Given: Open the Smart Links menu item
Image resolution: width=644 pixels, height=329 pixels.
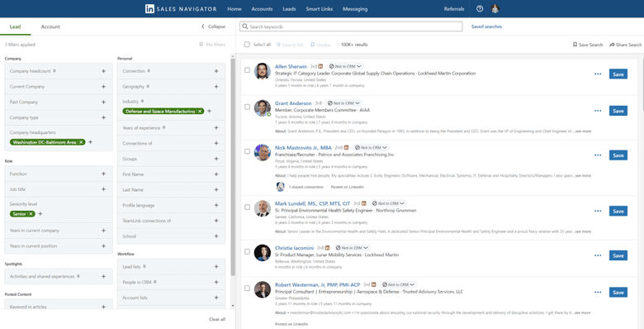Looking at the screenshot, I should click(x=320, y=8).
